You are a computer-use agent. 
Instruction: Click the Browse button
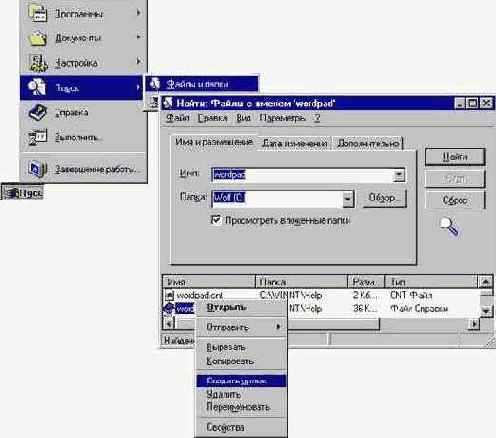[x=384, y=198]
